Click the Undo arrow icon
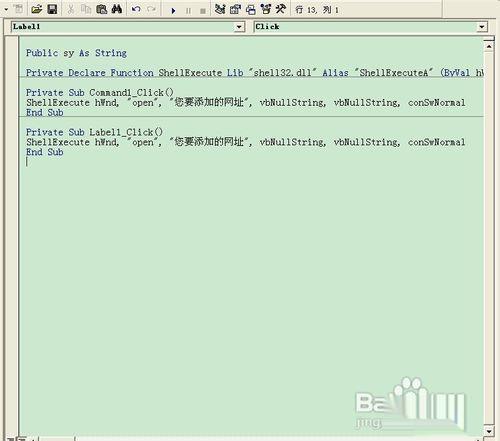 coord(136,9)
